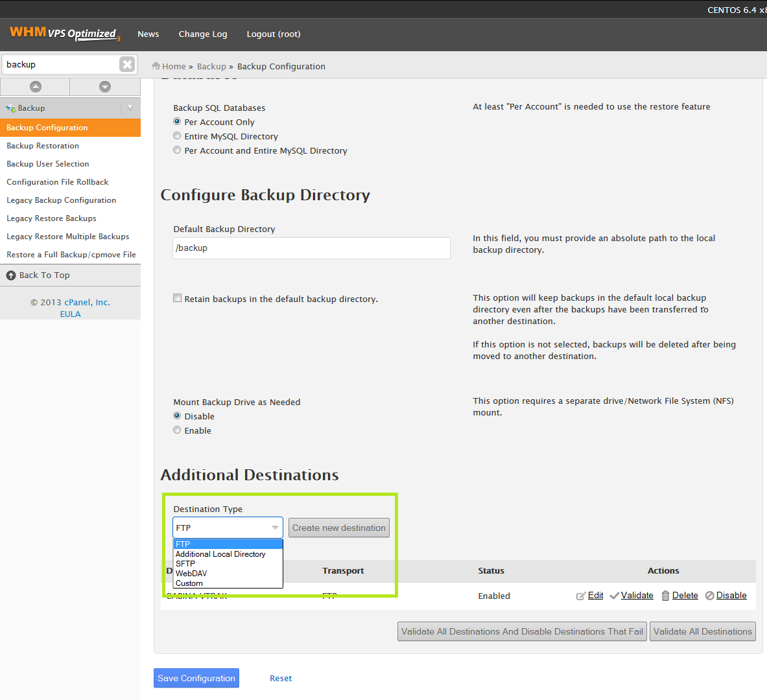This screenshot has width=767, height=700.
Task: Open the Change Log menu item
Action: coord(202,34)
